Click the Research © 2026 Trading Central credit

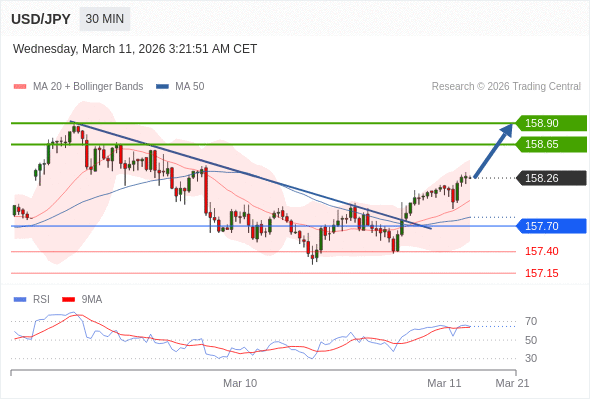506,87
